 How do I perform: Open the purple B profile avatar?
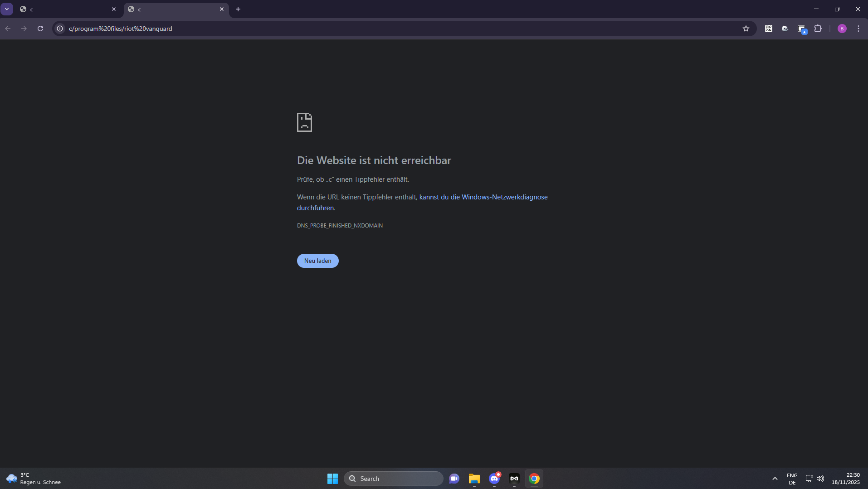click(x=842, y=29)
